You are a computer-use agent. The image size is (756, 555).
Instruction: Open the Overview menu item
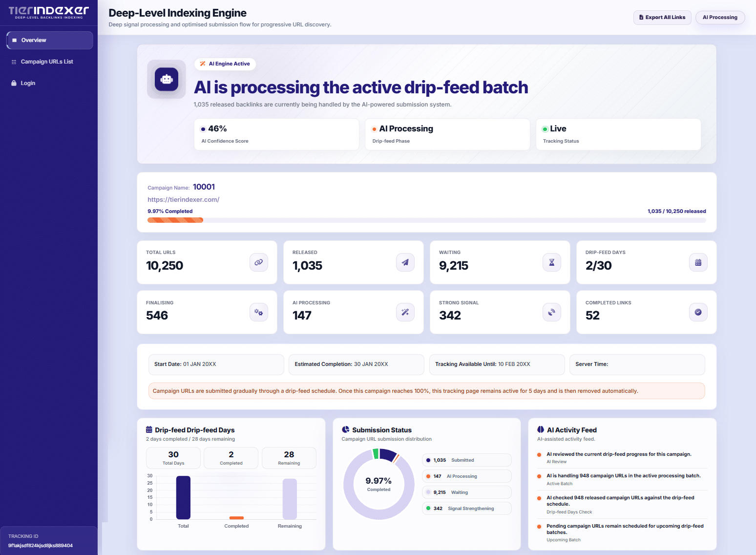(x=50, y=40)
